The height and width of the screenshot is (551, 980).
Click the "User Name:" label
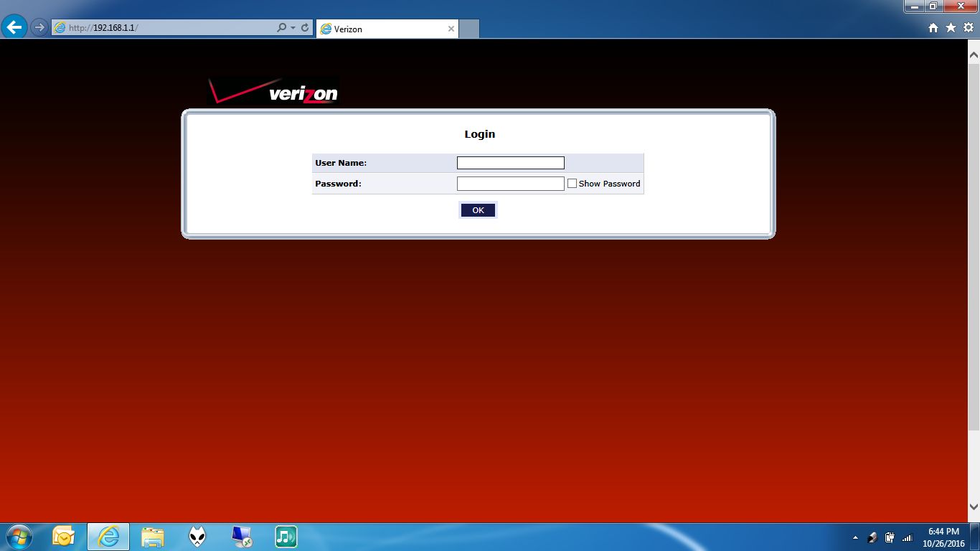point(341,163)
